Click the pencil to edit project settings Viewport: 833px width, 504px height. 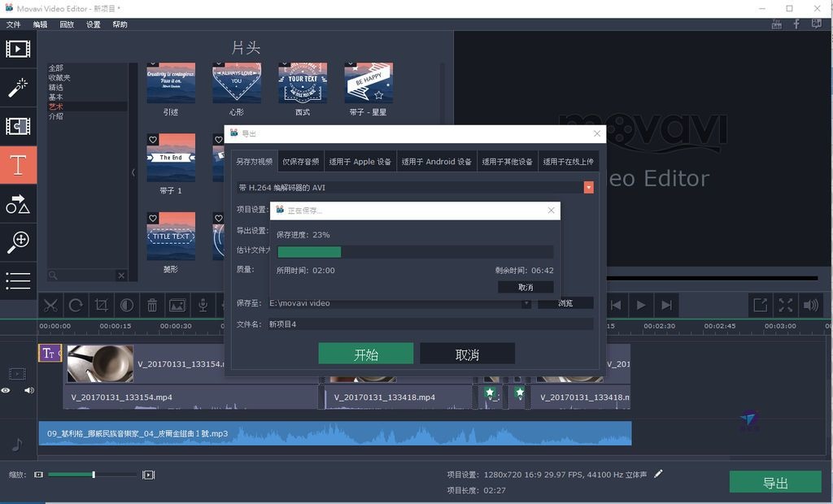tap(658, 474)
